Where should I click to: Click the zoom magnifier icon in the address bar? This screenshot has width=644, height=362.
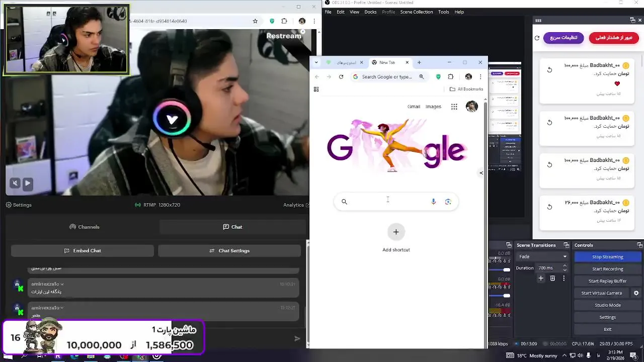(422, 77)
